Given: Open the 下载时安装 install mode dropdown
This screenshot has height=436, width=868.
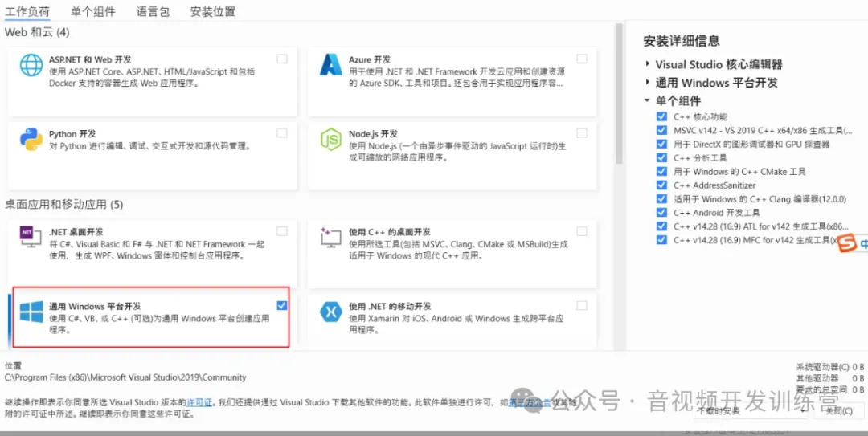Looking at the screenshot, I should tap(751, 410).
